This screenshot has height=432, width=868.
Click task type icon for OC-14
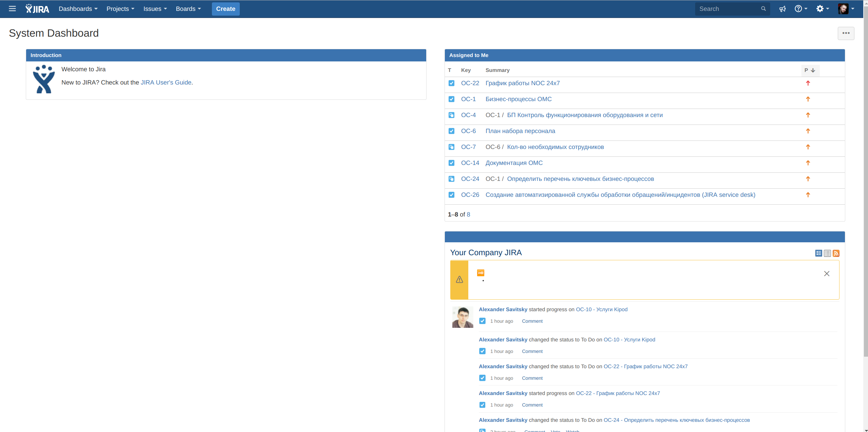(451, 163)
